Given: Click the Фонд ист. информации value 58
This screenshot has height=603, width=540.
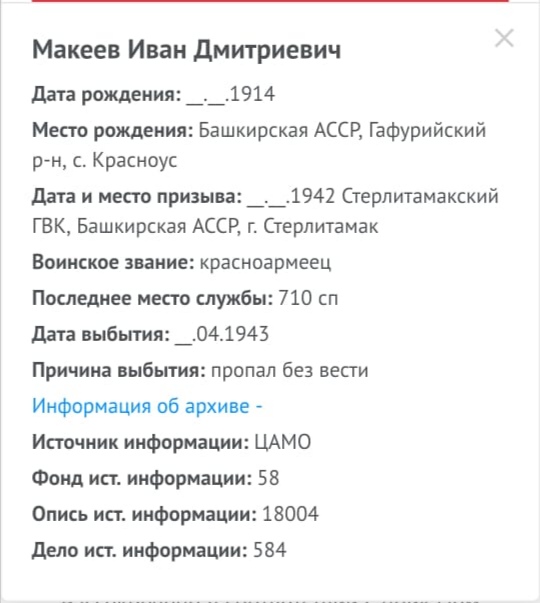Looking at the screenshot, I should (x=268, y=478).
